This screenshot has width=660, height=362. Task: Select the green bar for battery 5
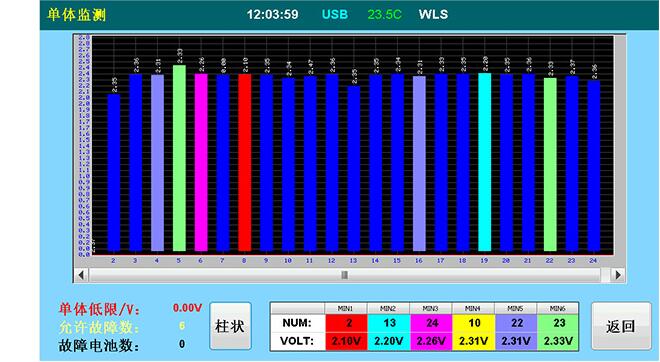(x=179, y=158)
